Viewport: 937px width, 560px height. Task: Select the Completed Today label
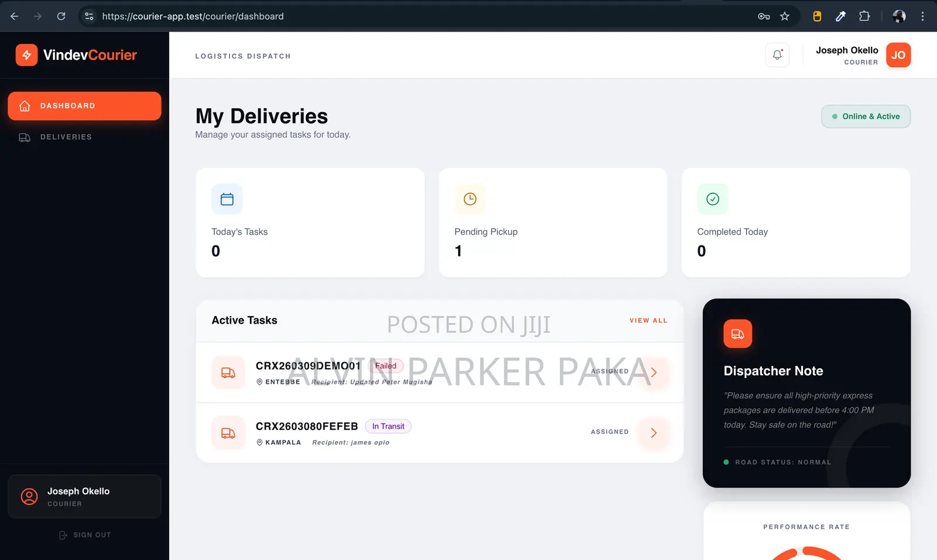tap(733, 232)
